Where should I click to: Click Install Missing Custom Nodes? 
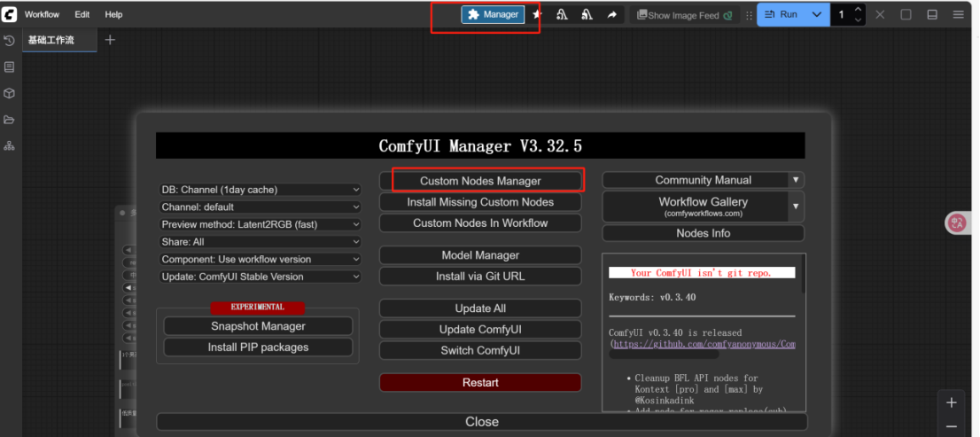(x=480, y=202)
